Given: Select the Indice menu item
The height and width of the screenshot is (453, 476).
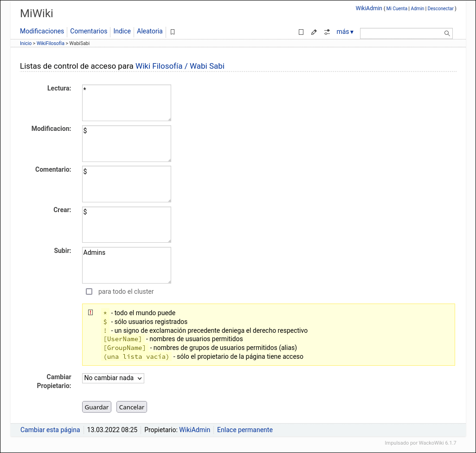Looking at the screenshot, I should coord(122,31).
